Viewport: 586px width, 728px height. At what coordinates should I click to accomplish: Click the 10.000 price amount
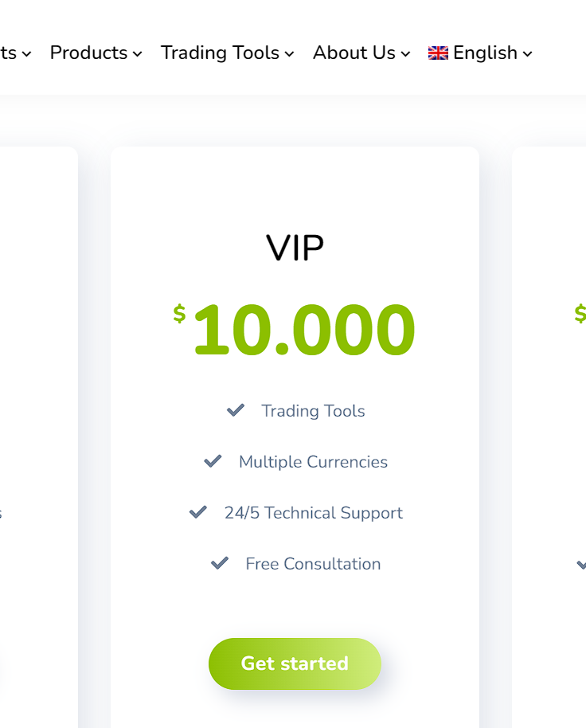(x=304, y=329)
